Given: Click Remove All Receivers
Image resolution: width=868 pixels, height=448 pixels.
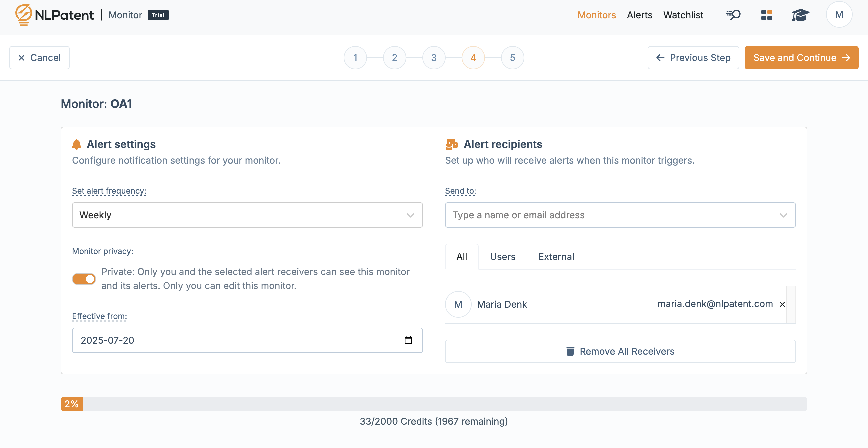Looking at the screenshot, I should coord(620,351).
